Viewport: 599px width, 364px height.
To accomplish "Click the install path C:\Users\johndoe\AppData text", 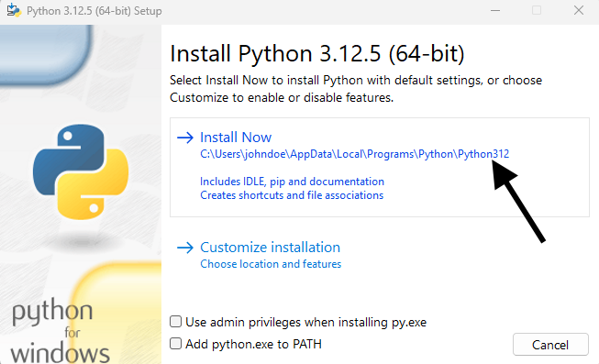I will (x=354, y=154).
